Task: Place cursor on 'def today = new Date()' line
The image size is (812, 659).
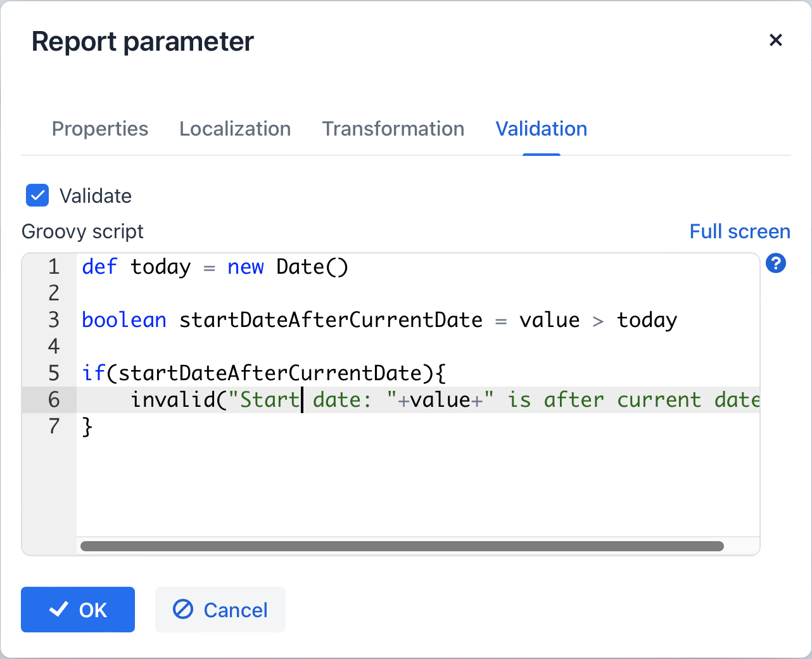Action: pyautogui.click(x=215, y=267)
